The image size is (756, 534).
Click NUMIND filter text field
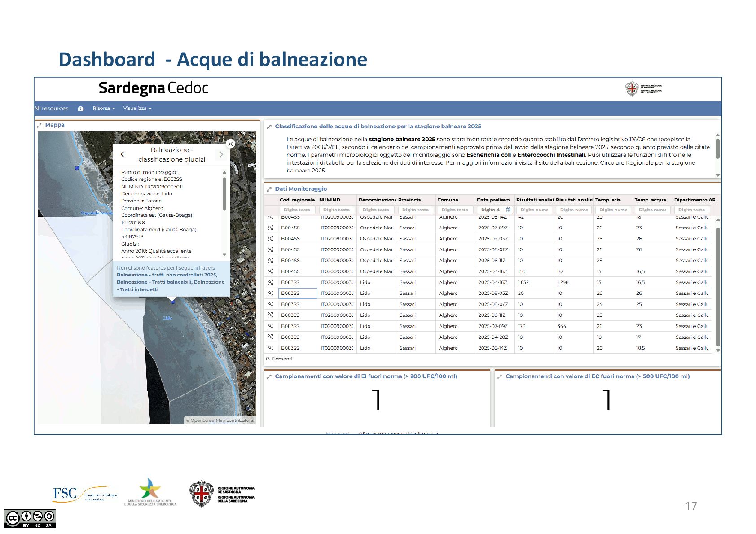tap(337, 210)
